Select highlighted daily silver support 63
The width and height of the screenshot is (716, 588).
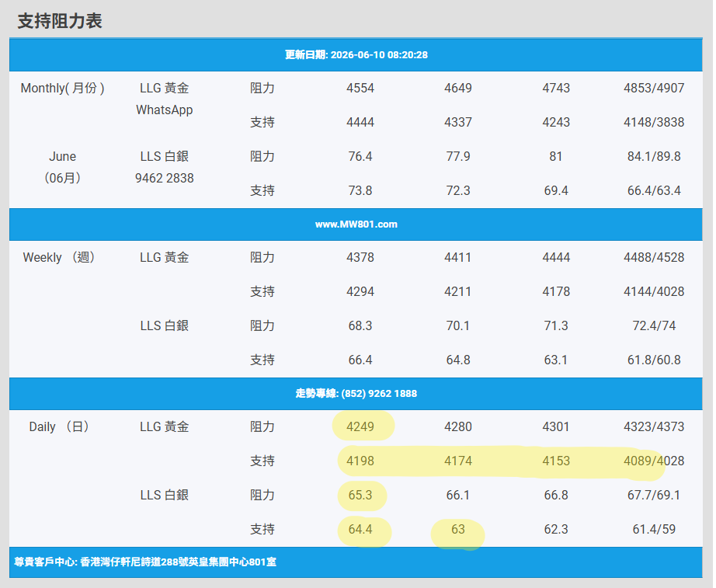[x=458, y=530]
